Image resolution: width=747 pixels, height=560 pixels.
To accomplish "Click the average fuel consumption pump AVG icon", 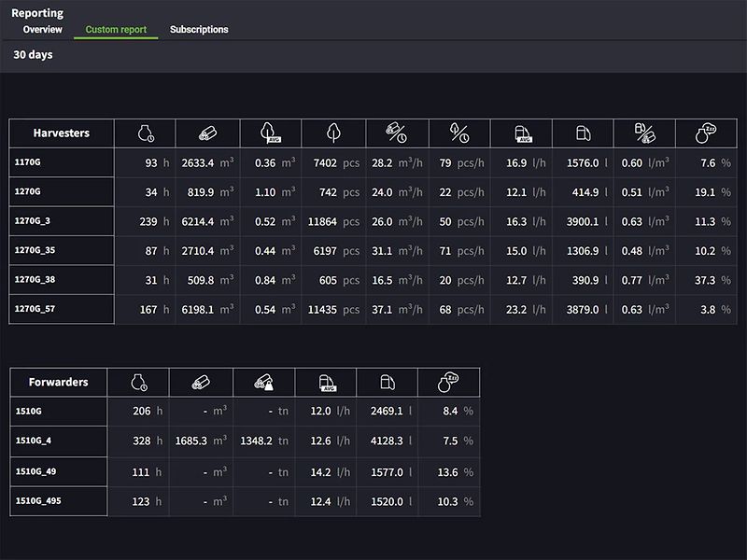I will coord(520,133).
